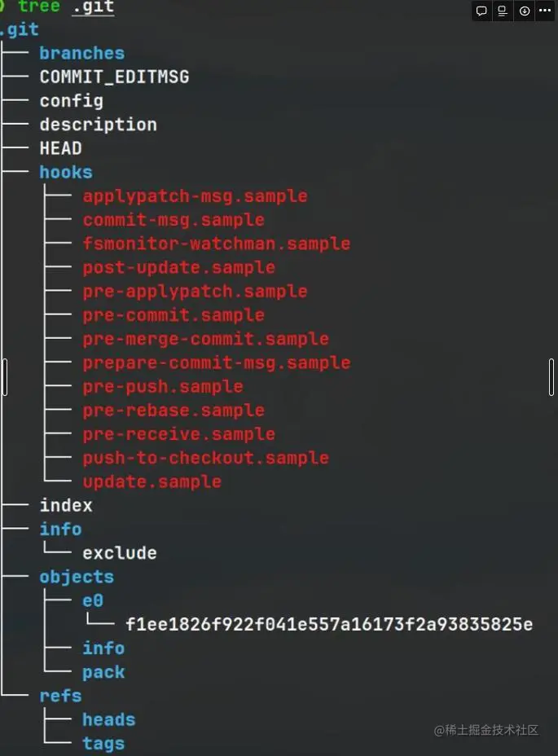558x756 pixels.
Task: Click the comment speech-bubble icon
Action: (x=482, y=11)
